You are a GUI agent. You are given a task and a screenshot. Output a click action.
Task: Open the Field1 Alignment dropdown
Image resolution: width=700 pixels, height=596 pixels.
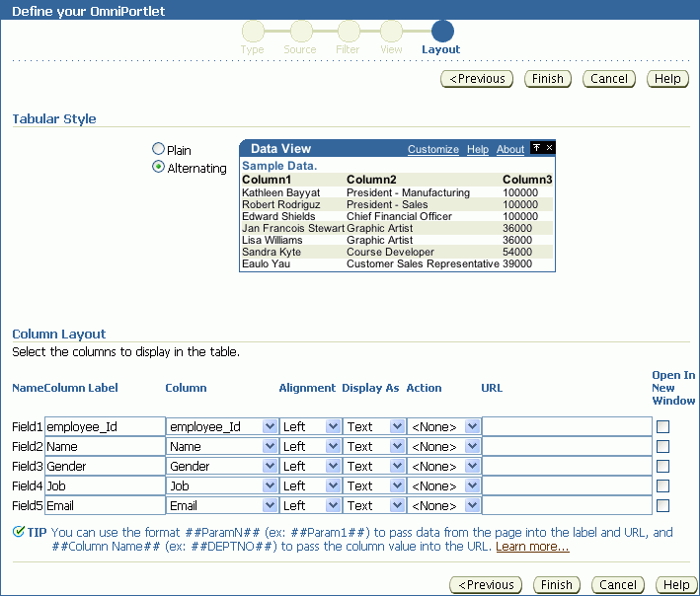click(x=310, y=427)
